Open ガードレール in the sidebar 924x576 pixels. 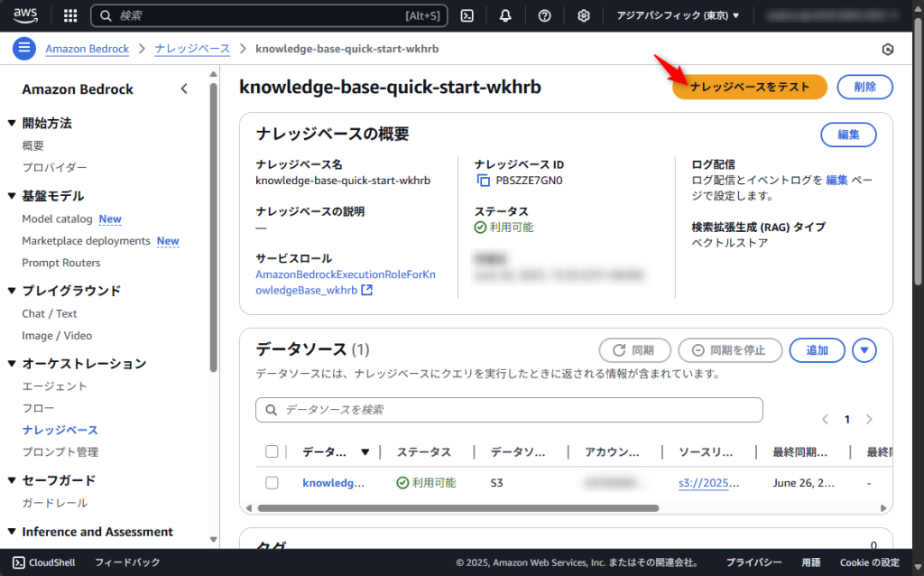point(54,503)
